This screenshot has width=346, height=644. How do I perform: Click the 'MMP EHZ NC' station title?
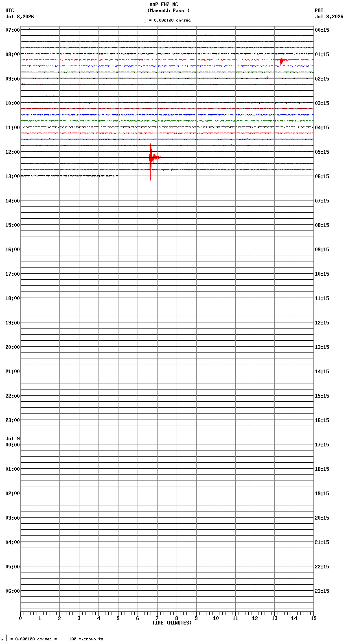point(164,4)
